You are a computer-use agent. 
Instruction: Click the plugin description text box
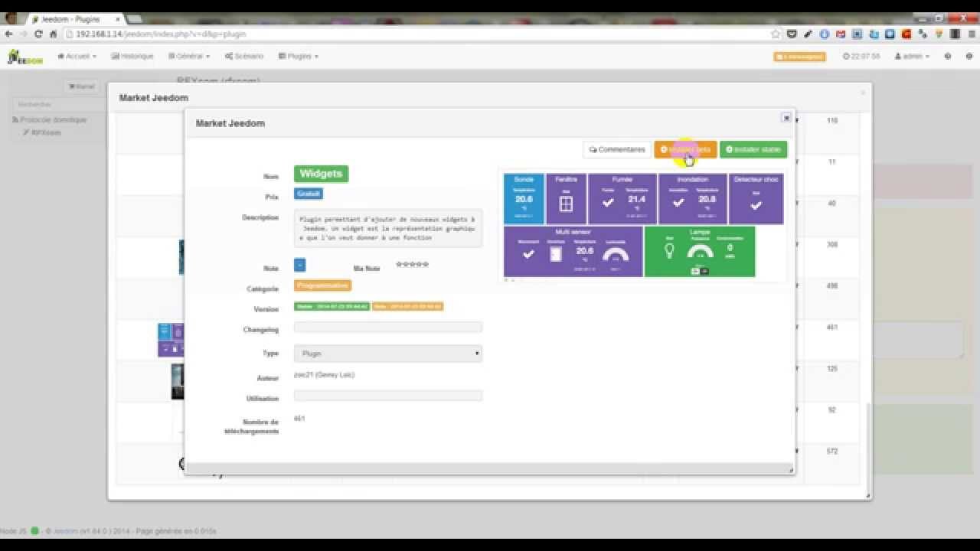tap(388, 228)
